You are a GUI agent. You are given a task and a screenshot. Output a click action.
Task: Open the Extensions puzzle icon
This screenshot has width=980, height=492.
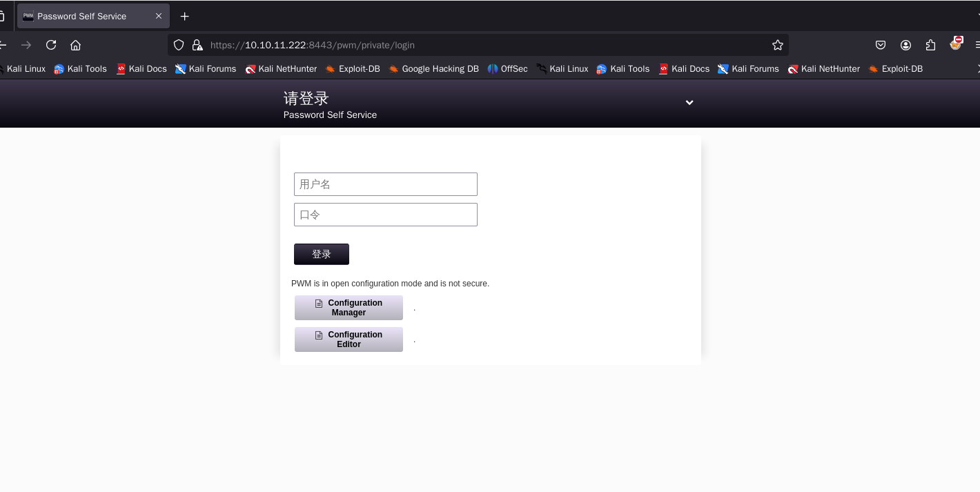[930, 45]
